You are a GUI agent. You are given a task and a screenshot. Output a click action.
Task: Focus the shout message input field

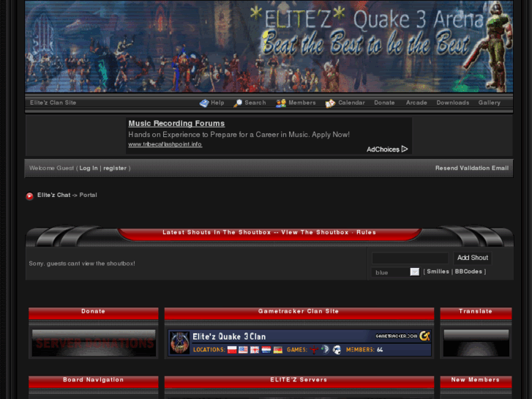(x=411, y=258)
